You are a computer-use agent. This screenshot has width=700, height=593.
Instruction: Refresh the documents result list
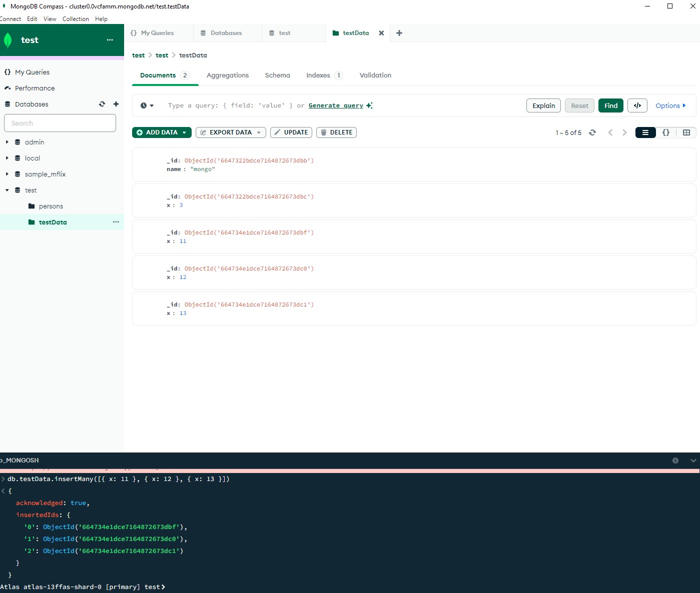592,132
